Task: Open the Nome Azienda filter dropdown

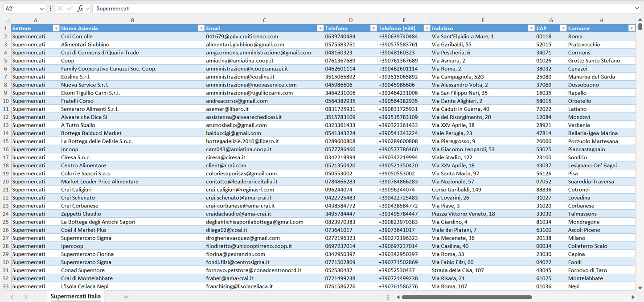Action: tap(201, 28)
